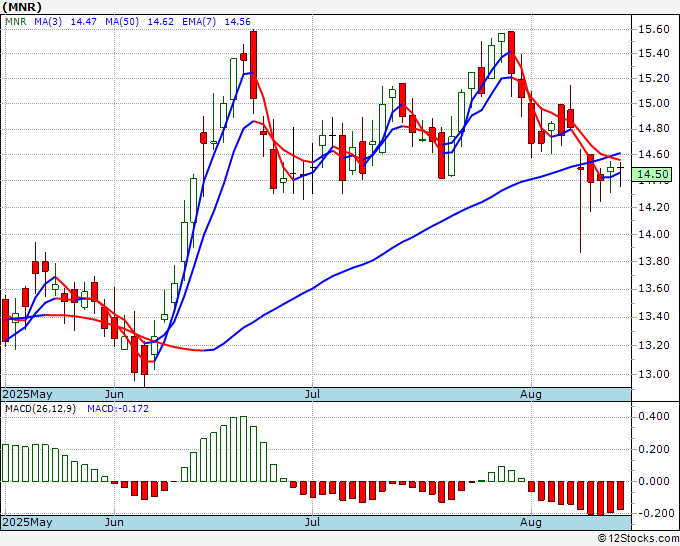
Task: Click the EMA(7) legend label
Action: tap(199, 22)
